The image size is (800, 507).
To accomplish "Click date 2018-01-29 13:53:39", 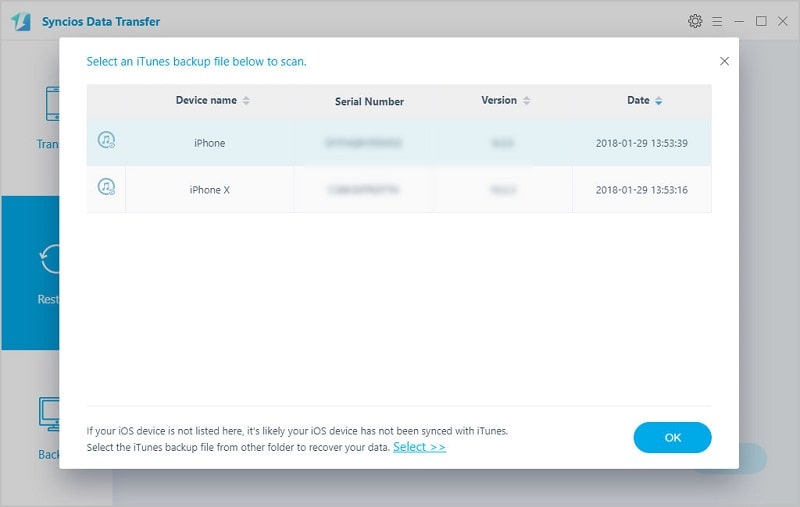I will point(641,143).
